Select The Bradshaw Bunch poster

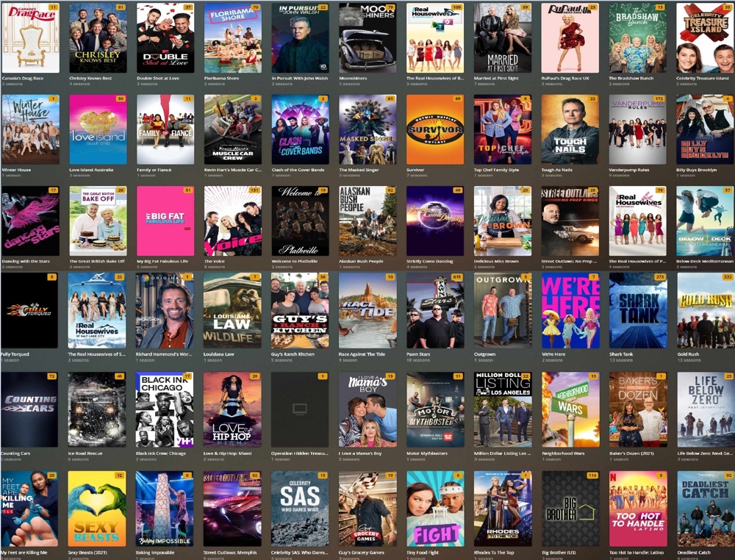637,37
